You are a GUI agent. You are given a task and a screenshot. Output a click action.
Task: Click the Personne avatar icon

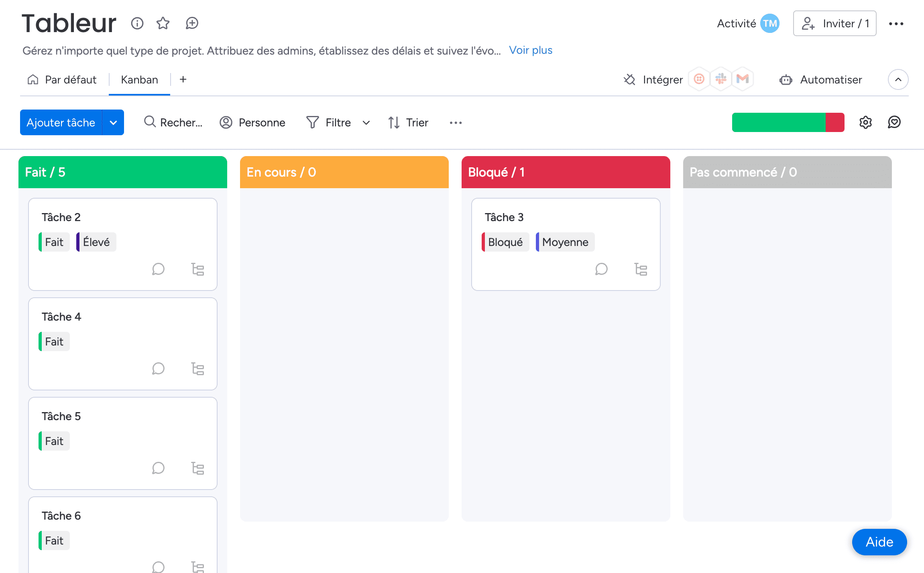(226, 122)
